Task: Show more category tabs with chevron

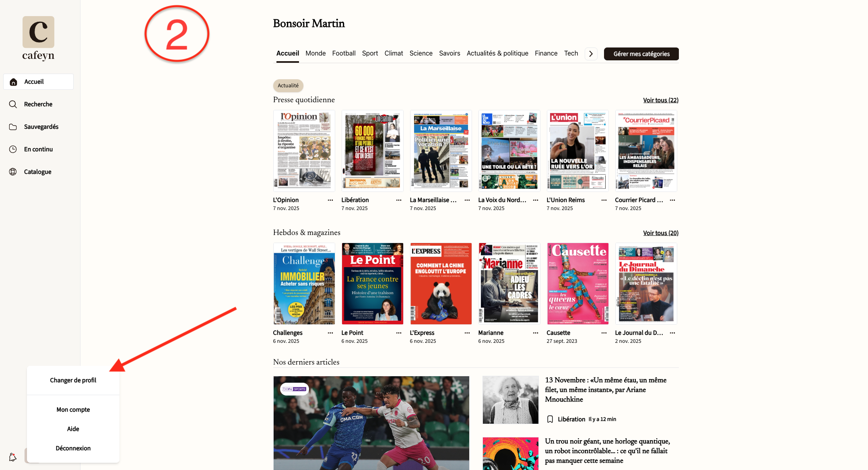Action: (x=591, y=54)
